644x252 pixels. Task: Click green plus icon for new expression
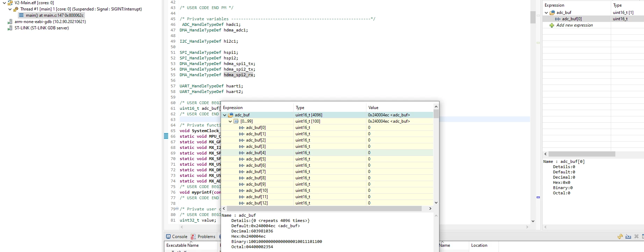pos(552,25)
